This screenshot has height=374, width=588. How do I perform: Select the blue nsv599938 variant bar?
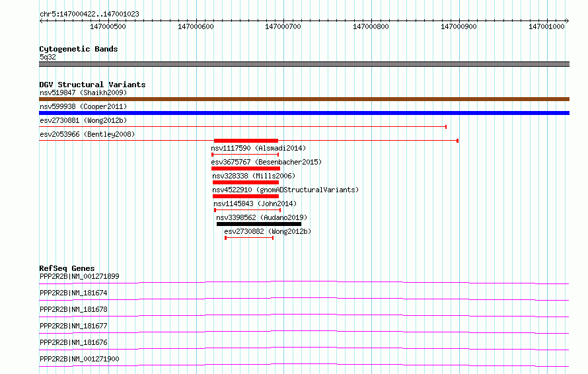[x=304, y=113]
